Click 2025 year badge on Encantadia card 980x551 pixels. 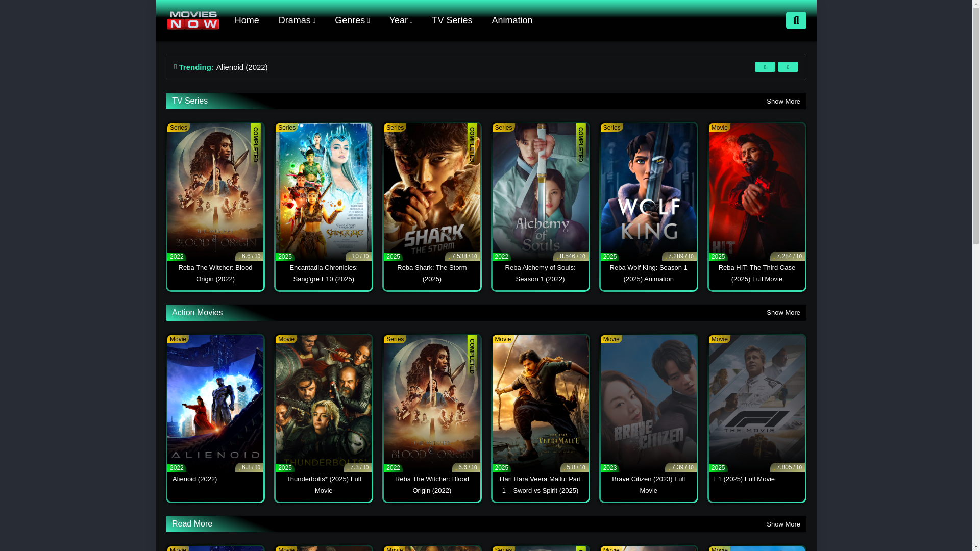285,257
